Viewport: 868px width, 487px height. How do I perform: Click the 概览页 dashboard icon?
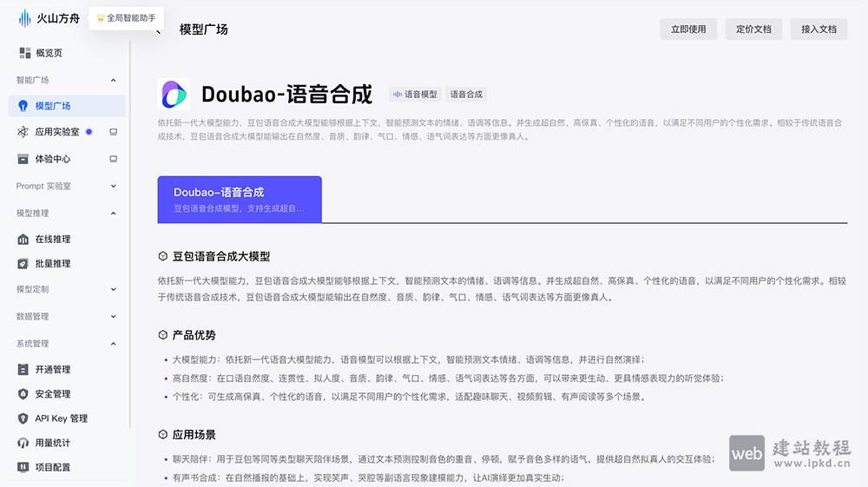click(25, 53)
